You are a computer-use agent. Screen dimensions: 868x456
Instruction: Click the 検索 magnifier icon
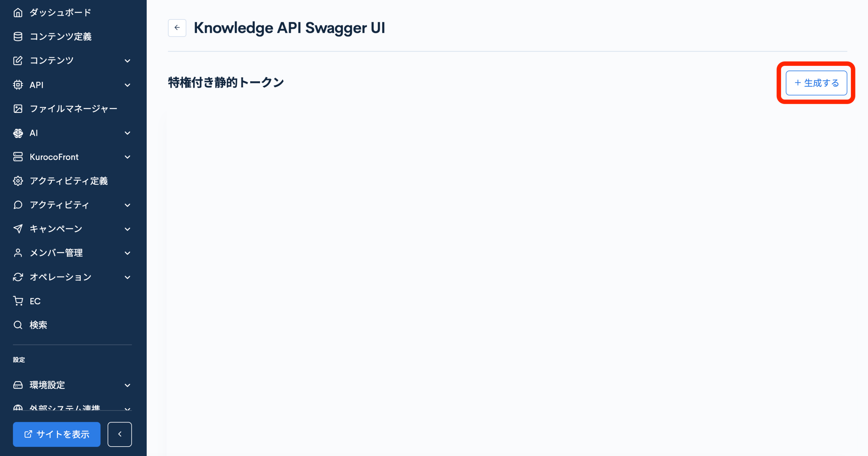pos(18,325)
